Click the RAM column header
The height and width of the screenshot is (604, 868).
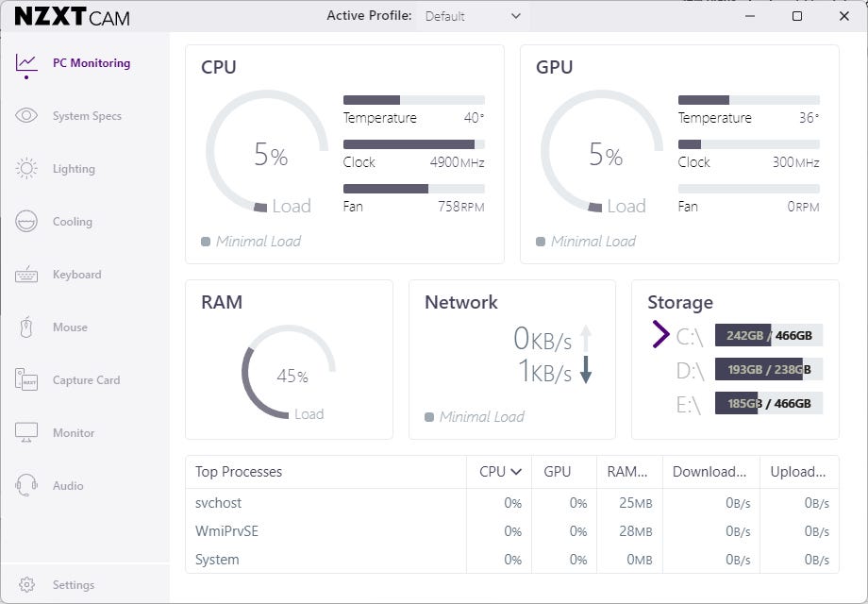(x=629, y=472)
